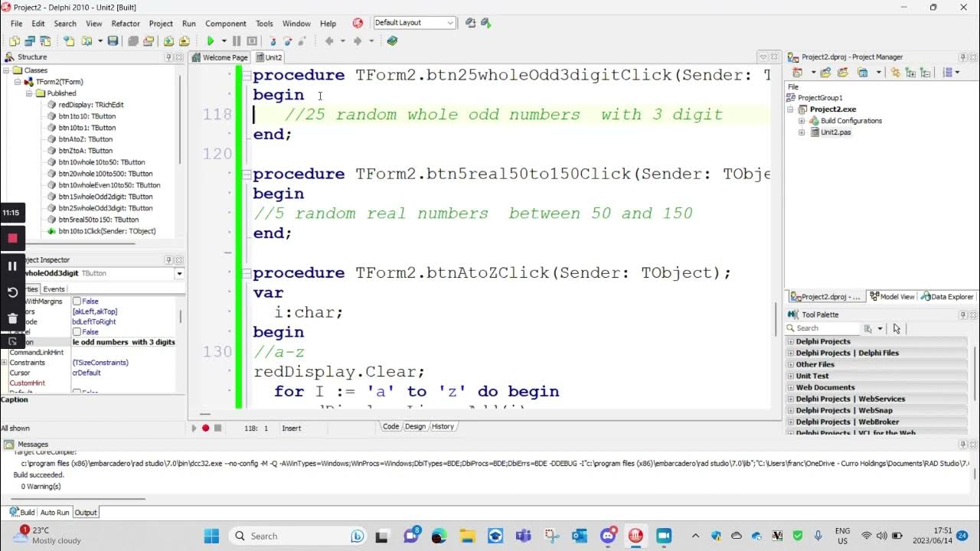Image resolution: width=980 pixels, height=551 pixels.
Task: Open the Data Explorer tab
Action: tap(949, 297)
